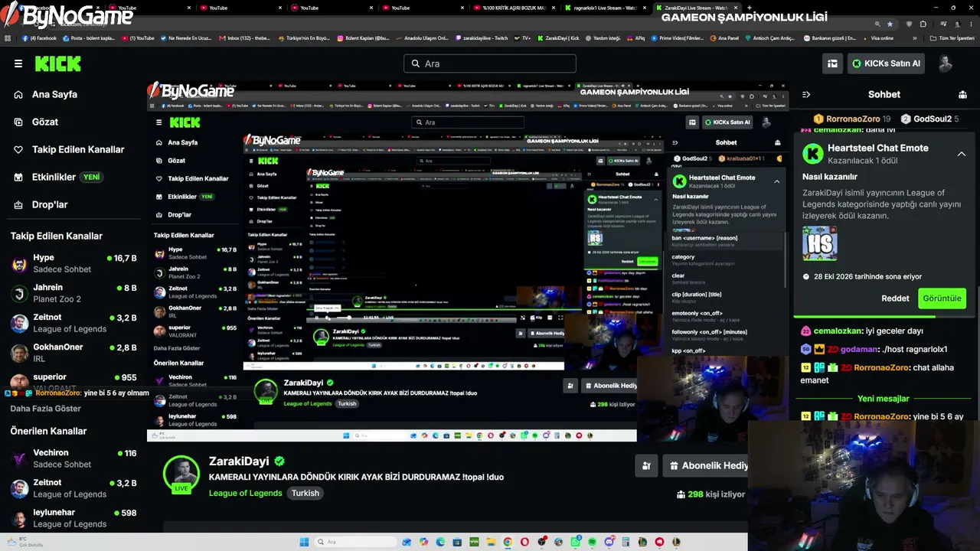Expand the main sidebar's Daha Fazla Göster

point(45,408)
